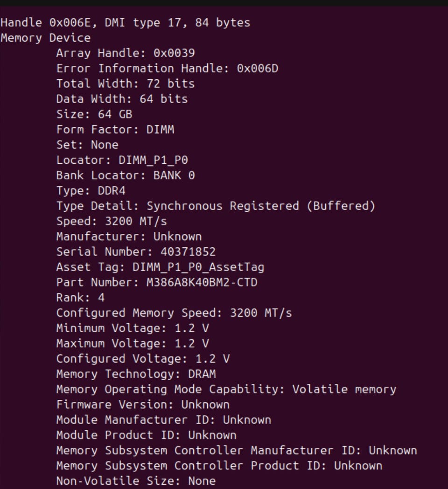Click the Type value DDR4
448x489 pixels.
click(x=112, y=191)
